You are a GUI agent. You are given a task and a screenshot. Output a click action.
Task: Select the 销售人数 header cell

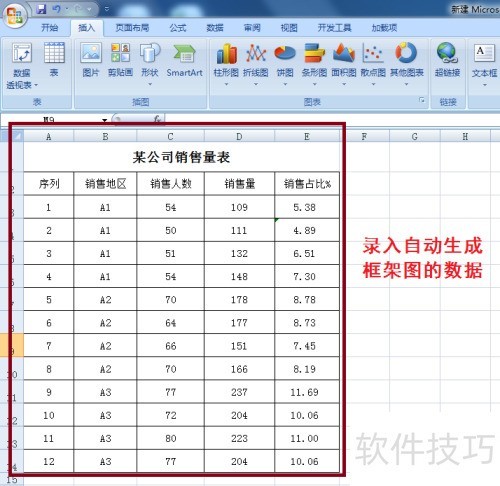click(x=171, y=184)
